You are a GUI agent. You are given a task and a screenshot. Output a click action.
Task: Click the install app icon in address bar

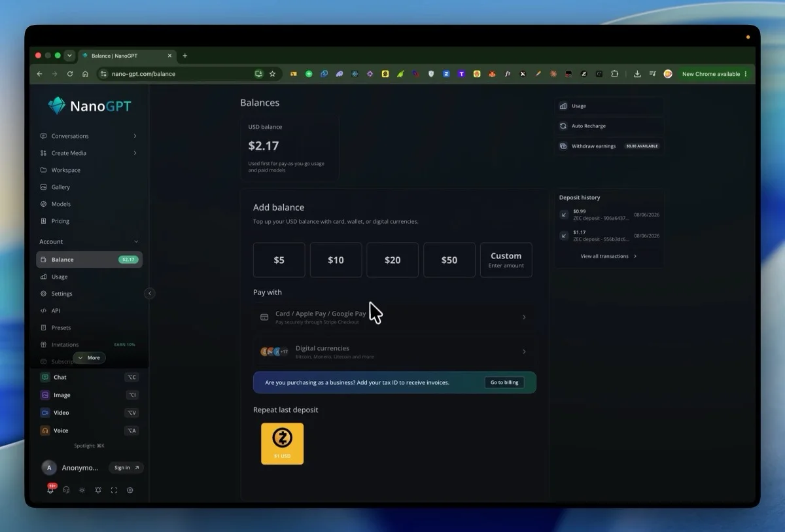point(259,74)
